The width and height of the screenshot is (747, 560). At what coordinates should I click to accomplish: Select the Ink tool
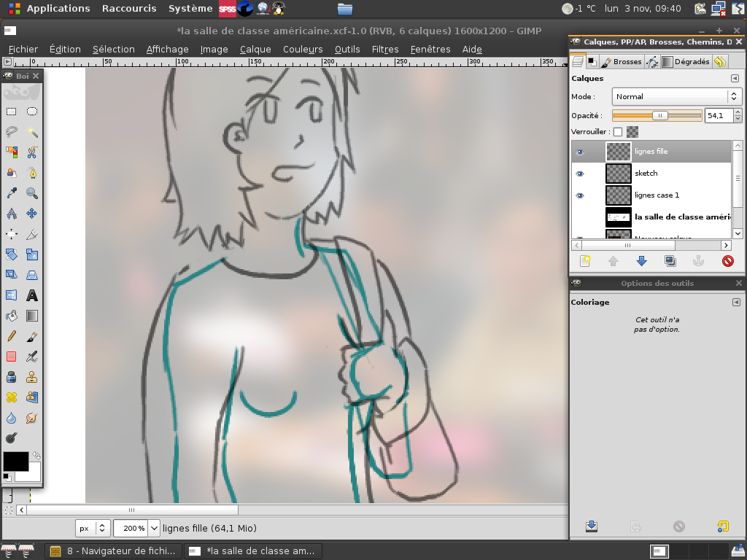(12, 377)
